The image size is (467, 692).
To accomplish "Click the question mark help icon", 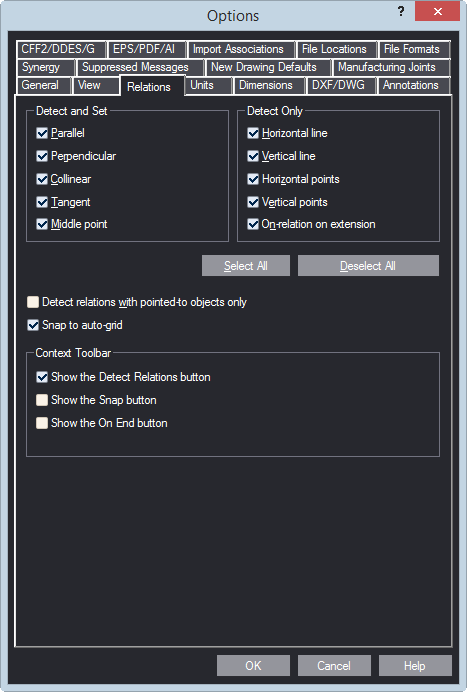I will (401, 11).
